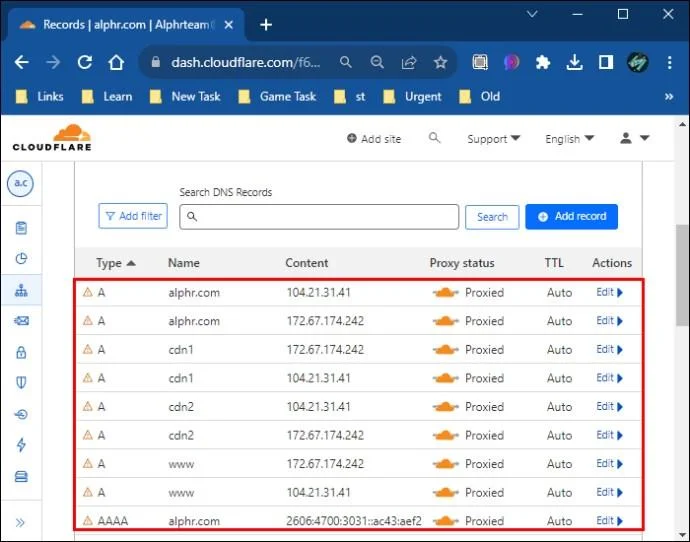Open the browser profile avatar
Screen dimensions: 690x542
point(637,62)
